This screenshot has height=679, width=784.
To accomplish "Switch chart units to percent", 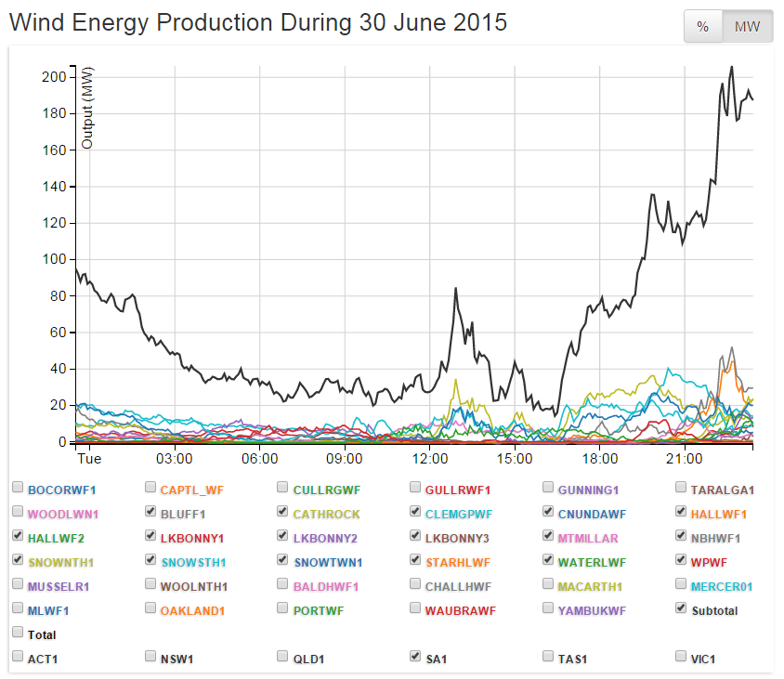I will coord(703,27).
